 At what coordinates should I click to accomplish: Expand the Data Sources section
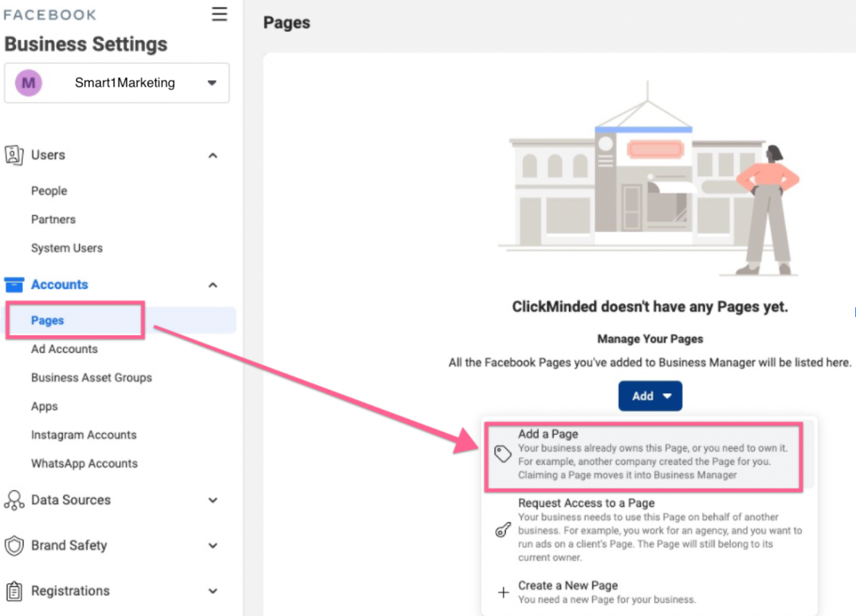pos(213,500)
